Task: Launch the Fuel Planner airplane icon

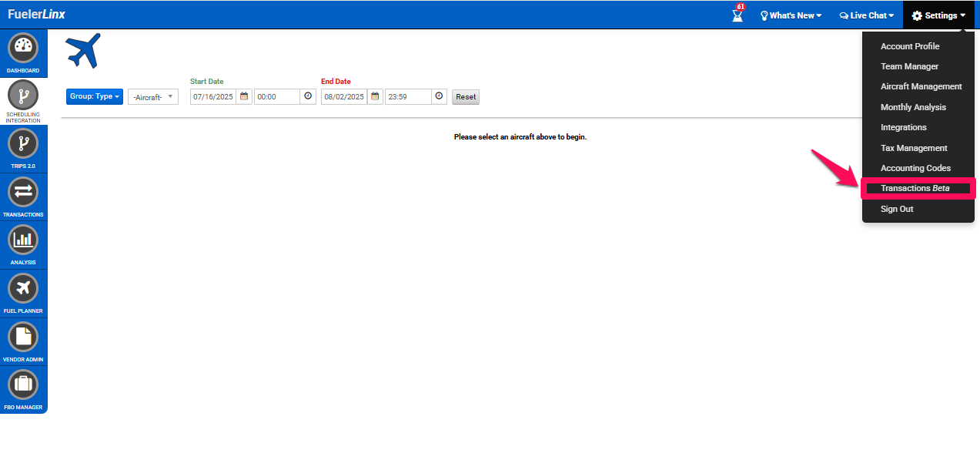Action: coord(23,288)
